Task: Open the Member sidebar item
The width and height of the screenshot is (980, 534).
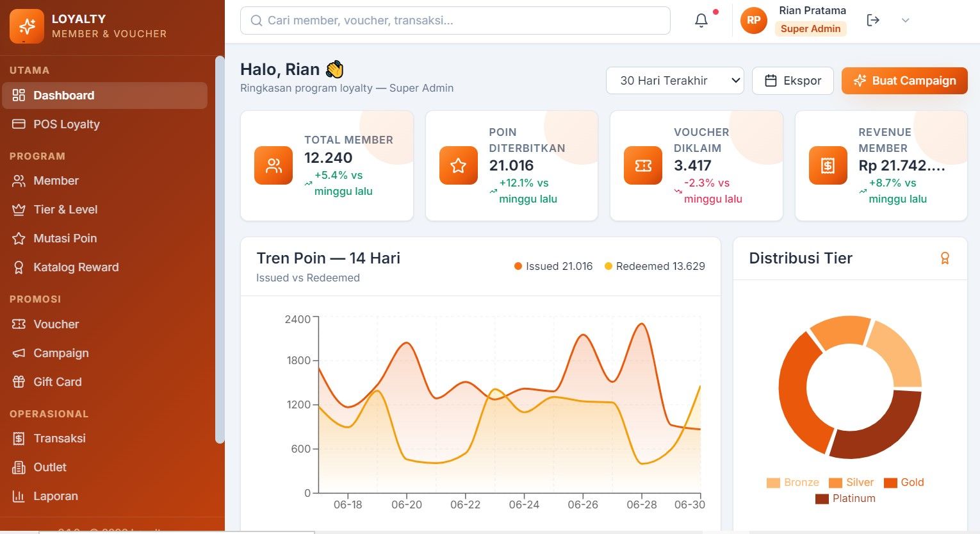Action: click(x=104, y=181)
